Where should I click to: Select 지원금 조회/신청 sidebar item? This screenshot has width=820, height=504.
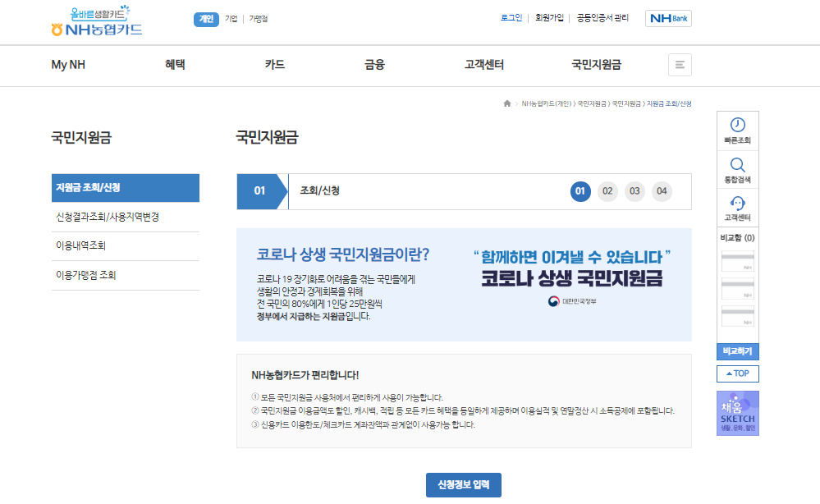126,188
